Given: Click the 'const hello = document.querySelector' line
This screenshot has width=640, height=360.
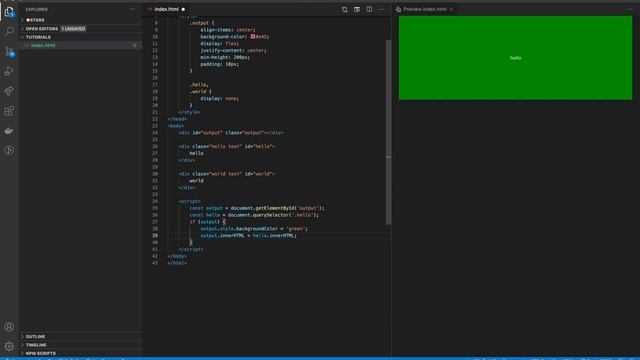Looking at the screenshot, I should point(254,215).
